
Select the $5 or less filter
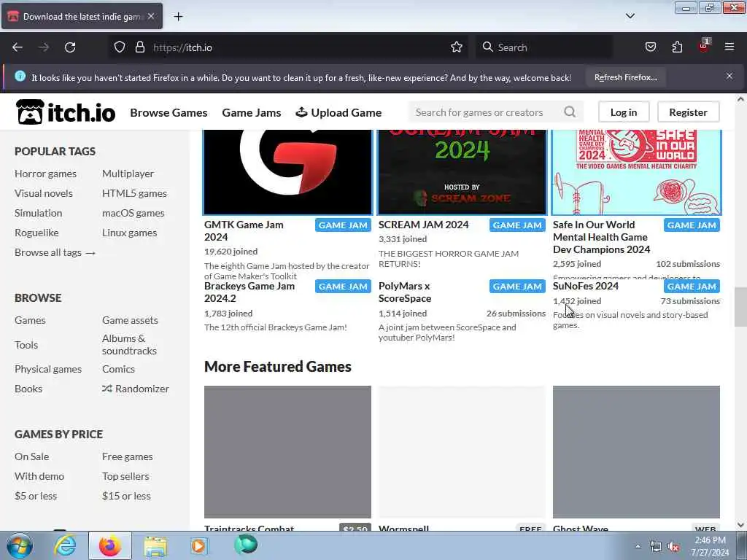tap(36, 496)
